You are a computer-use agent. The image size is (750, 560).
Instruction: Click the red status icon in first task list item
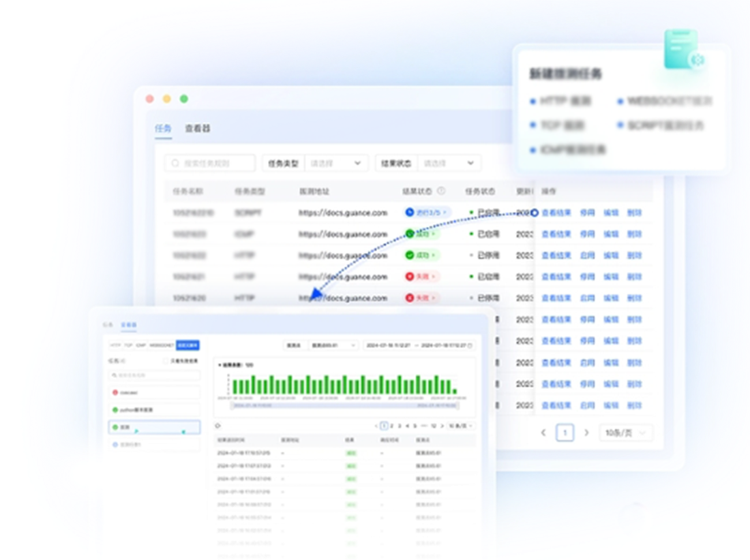(x=115, y=392)
